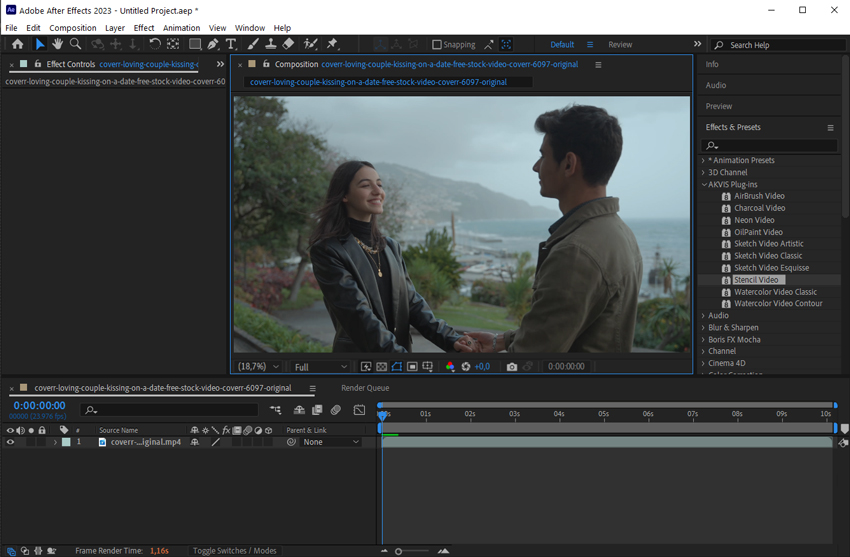
Task: Expand the 3D Channel category
Action: [703, 172]
